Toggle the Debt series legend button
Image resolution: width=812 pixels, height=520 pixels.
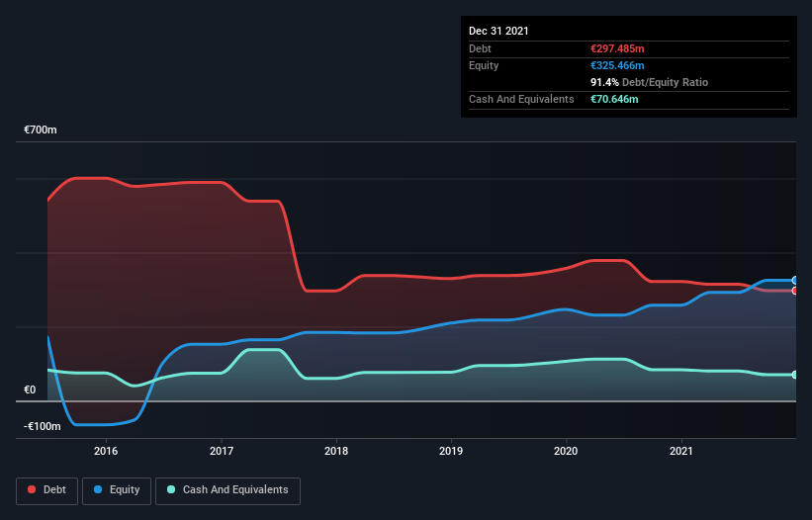[x=46, y=490]
